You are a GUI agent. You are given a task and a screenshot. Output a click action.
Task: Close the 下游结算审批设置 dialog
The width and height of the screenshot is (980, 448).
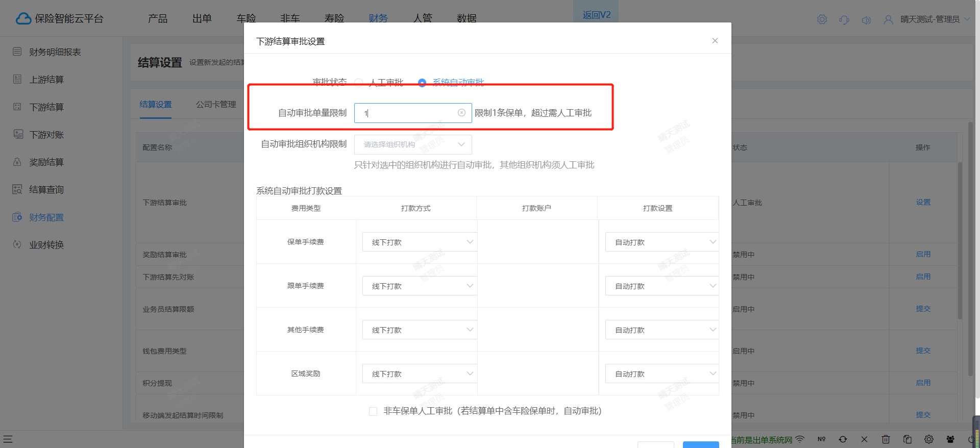715,41
